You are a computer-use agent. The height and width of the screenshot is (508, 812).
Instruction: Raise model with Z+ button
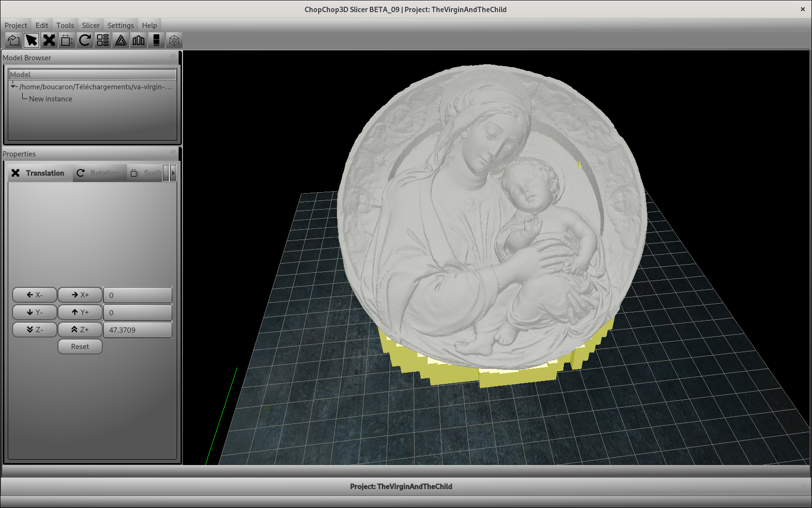80,329
